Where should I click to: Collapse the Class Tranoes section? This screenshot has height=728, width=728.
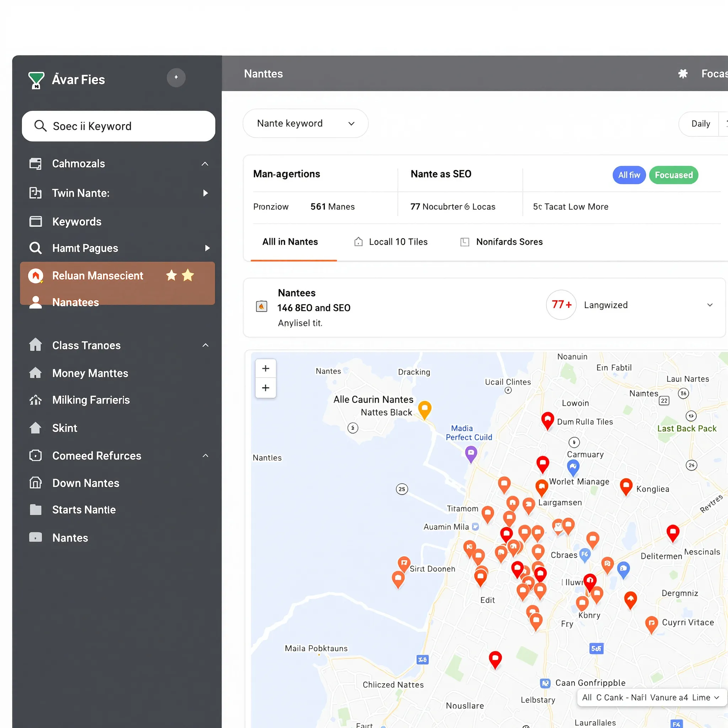pyautogui.click(x=205, y=345)
